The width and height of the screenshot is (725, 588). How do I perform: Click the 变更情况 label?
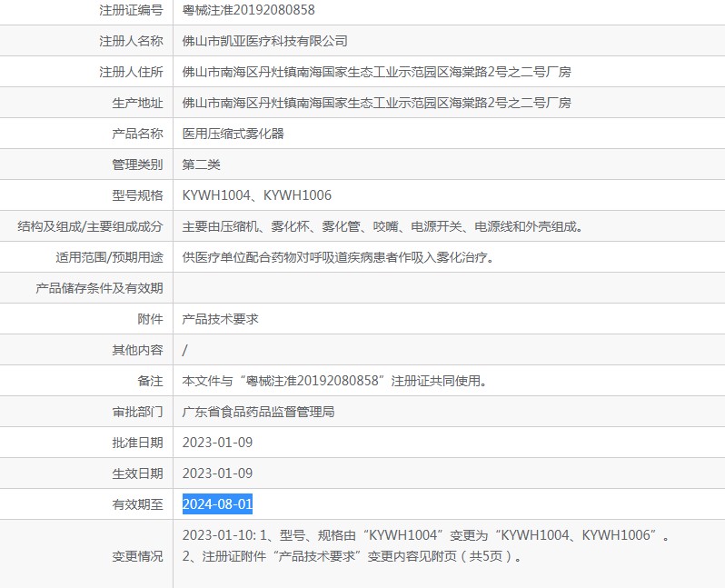137,555
